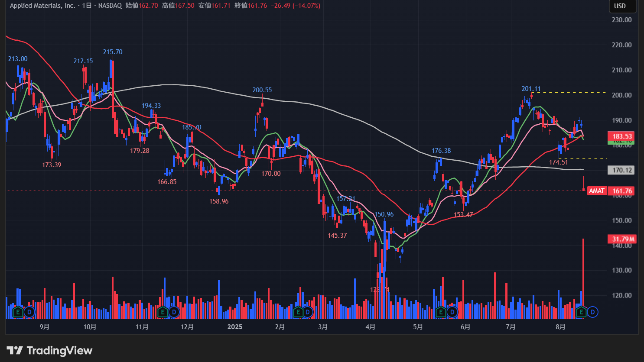The width and height of the screenshot is (644, 362).
Task: Show the dividend D marker just before 6月
Action: (x=452, y=312)
